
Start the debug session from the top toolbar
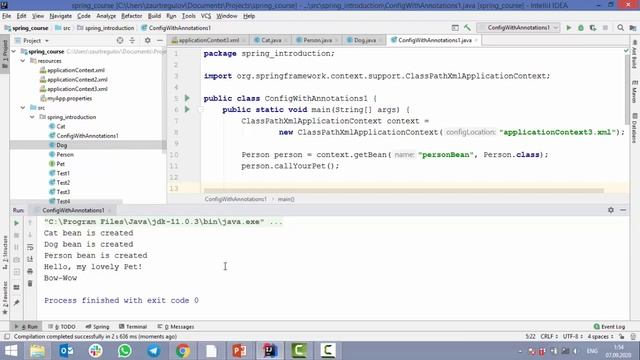tap(581, 28)
